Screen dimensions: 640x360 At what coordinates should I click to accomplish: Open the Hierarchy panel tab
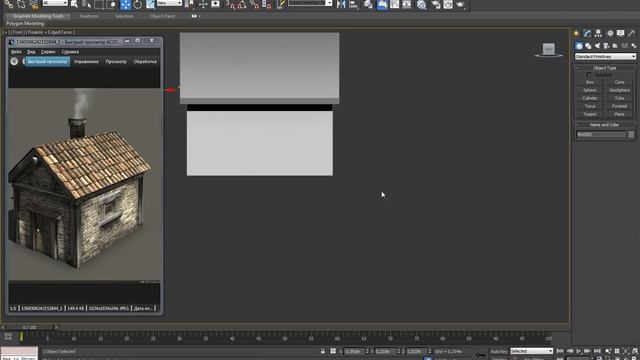pyautogui.click(x=598, y=33)
